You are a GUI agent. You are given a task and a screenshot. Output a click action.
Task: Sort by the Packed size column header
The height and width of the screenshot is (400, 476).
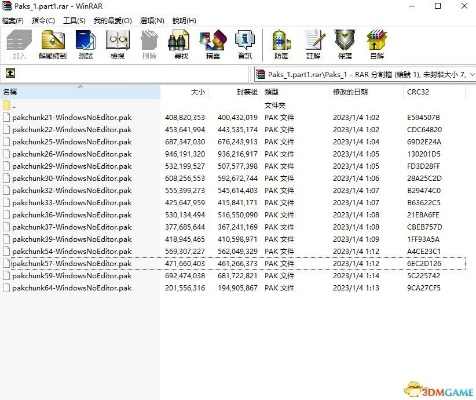click(x=235, y=92)
